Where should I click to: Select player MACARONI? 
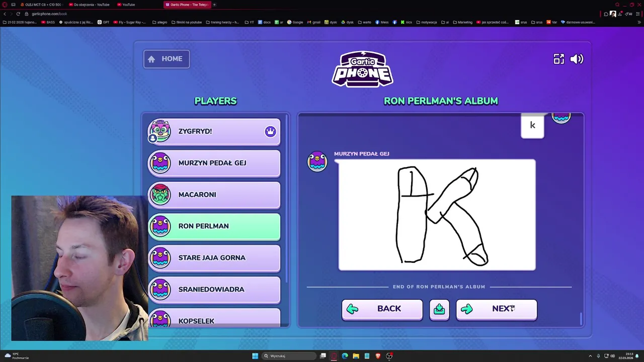coord(214,195)
